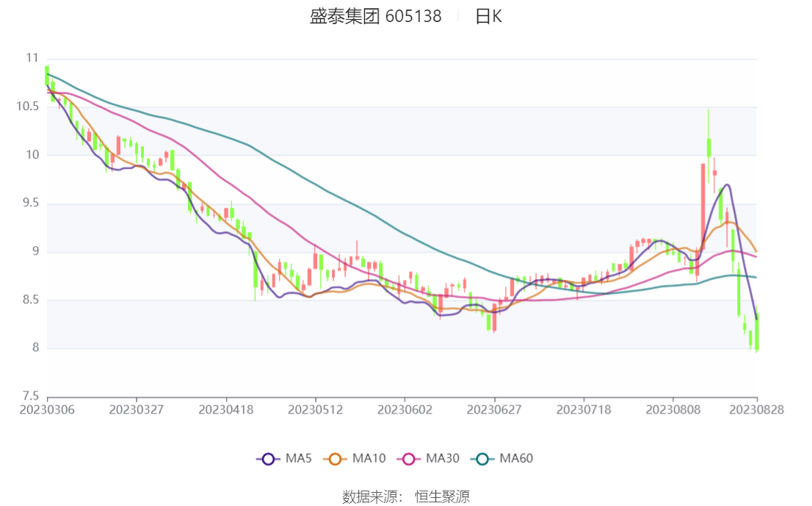
Task: Click the MA60 teal legend circle marker
Action: (x=482, y=459)
